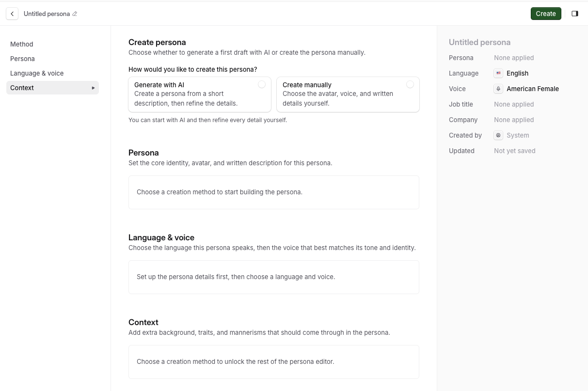Click the Untitled persona title in header

click(47, 14)
